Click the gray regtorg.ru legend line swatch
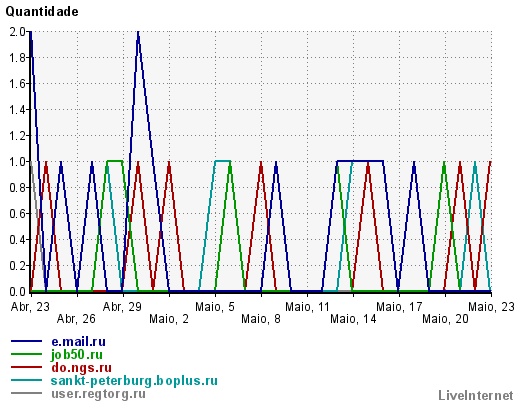520x405 pixels. (26, 393)
